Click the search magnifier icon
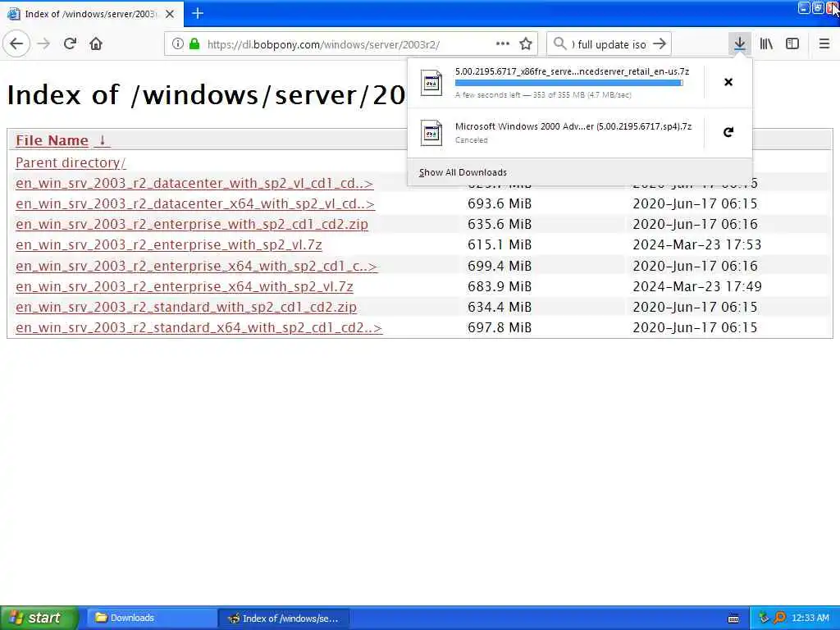The image size is (840, 630). pos(559,44)
